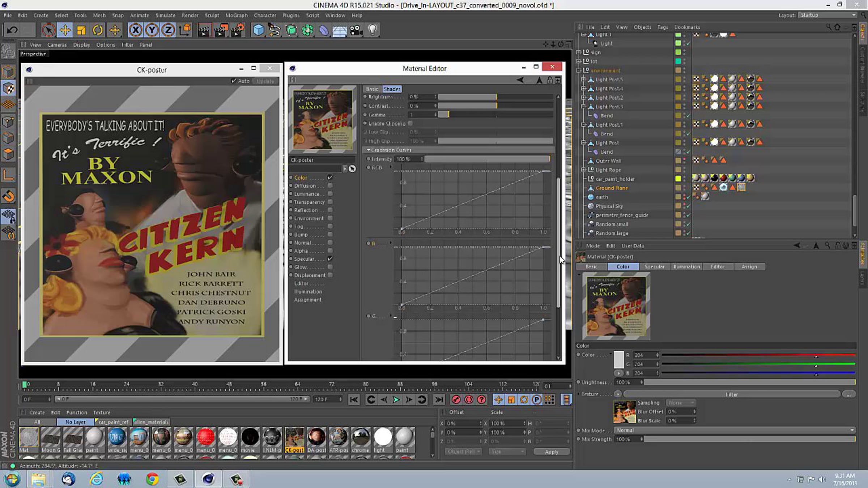The height and width of the screenshot is (488, 868).
Task: Enable the Diffusion channel checkbox
Action: click(330, 185)
